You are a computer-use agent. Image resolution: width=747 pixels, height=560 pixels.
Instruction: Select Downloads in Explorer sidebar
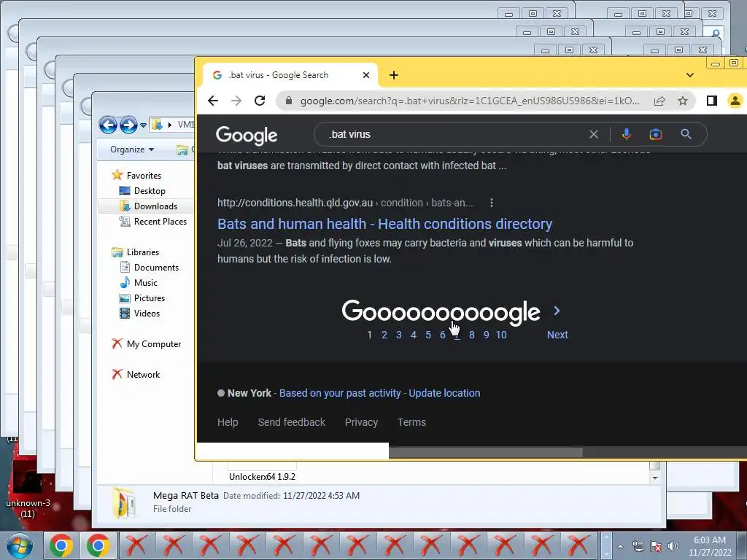tap(155, 206)
